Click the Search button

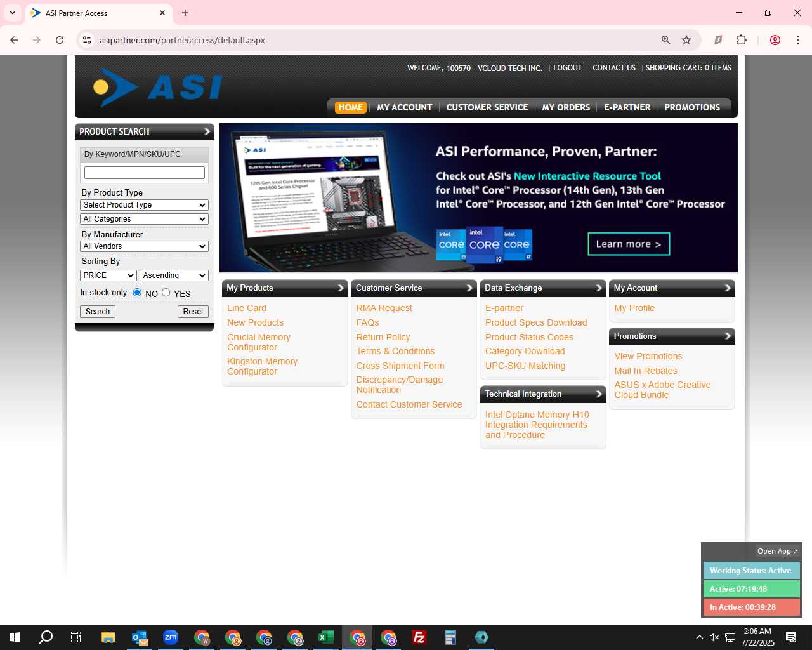[x=98, y=312]
